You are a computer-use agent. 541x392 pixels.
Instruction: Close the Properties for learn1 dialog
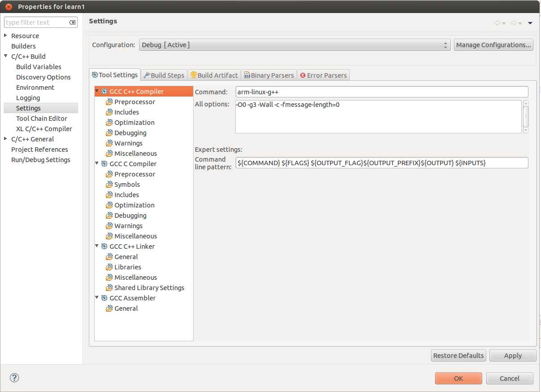pyautogui.click(x=9, y=7)
